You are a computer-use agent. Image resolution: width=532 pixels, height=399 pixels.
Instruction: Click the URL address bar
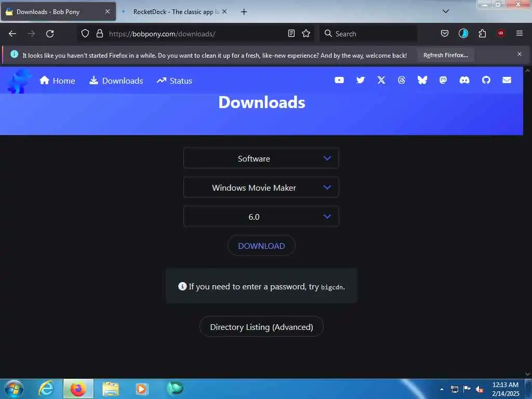[x=195, y=34]
